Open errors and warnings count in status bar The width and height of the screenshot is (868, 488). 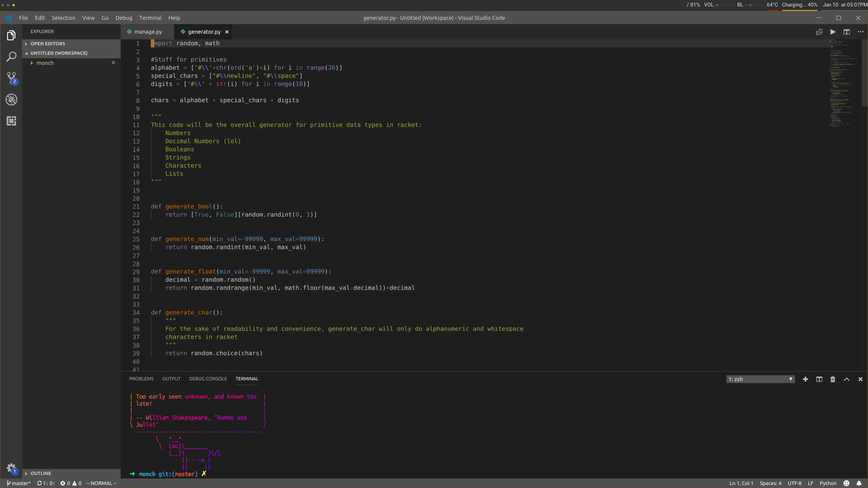click(x=71, y=483)
